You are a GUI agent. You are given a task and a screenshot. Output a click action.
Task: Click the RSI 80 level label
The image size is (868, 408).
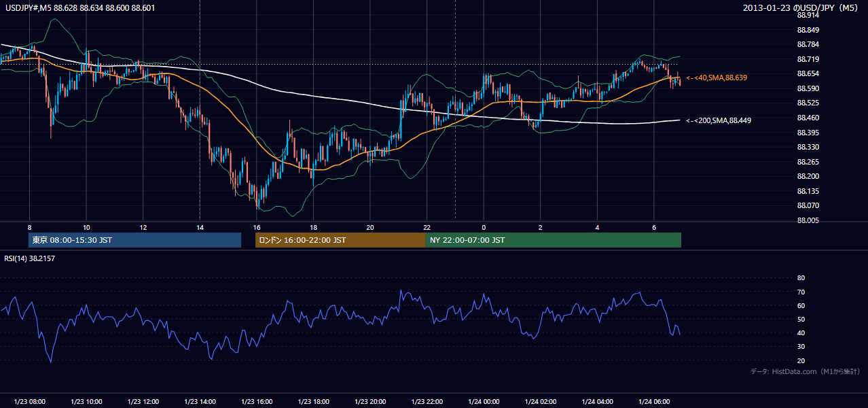(801, 278)
